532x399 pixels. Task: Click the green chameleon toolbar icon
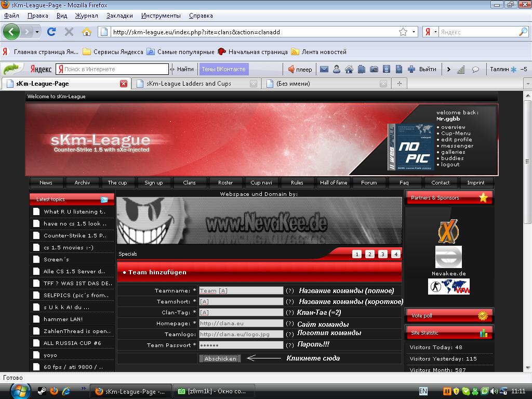pyautogui.click(x=12, y=69)
